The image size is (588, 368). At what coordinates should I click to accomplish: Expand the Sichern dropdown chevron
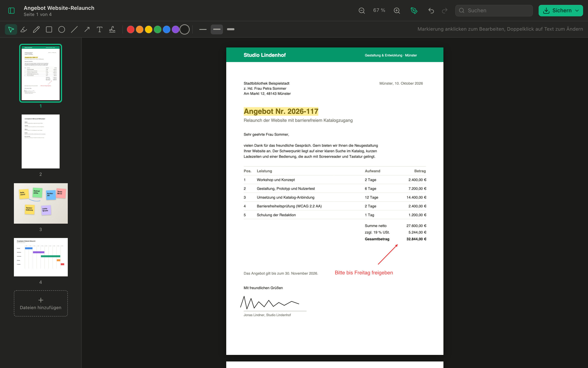pyautogui.click(x=577, y=10)
